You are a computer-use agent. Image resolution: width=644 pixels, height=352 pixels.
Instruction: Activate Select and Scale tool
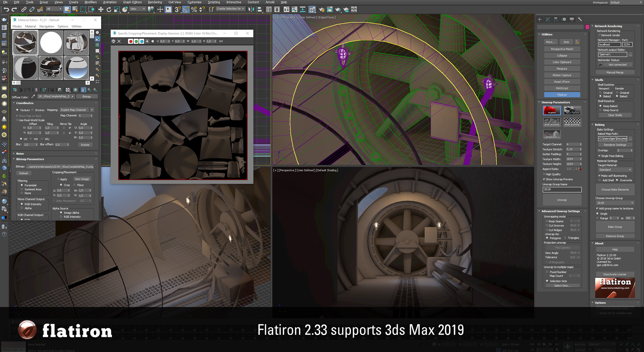click(x=117, y=9)
